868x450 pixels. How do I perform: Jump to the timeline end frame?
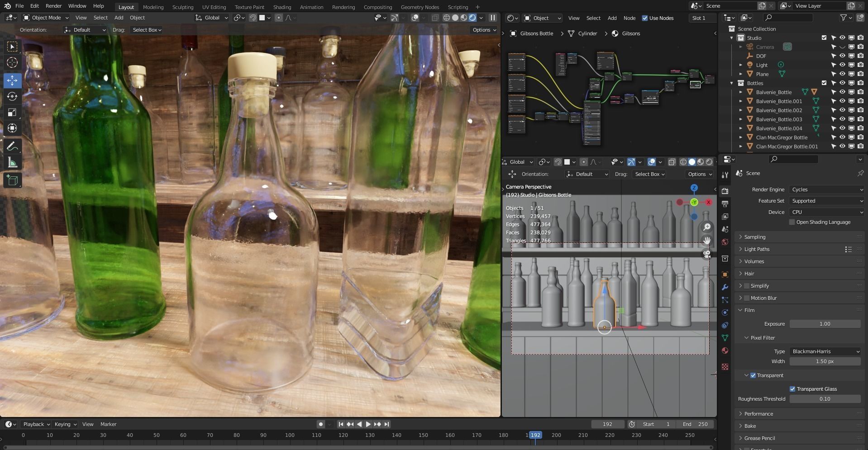386,424
